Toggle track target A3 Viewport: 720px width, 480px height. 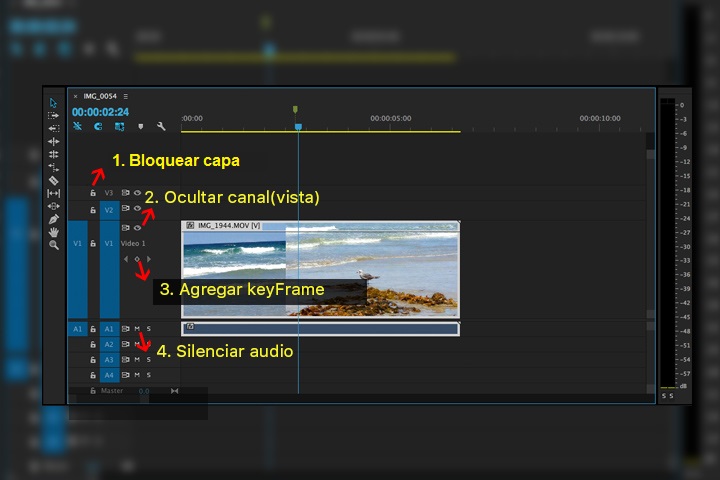click(109, 360)
